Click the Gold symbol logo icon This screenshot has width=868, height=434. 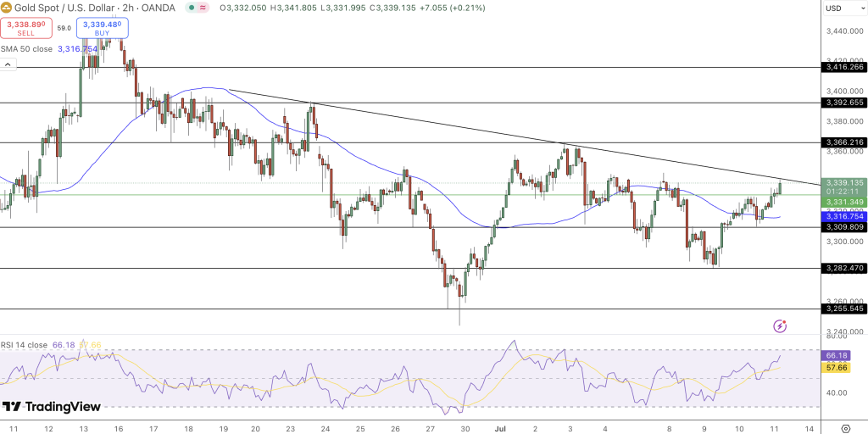pos(6,8)
